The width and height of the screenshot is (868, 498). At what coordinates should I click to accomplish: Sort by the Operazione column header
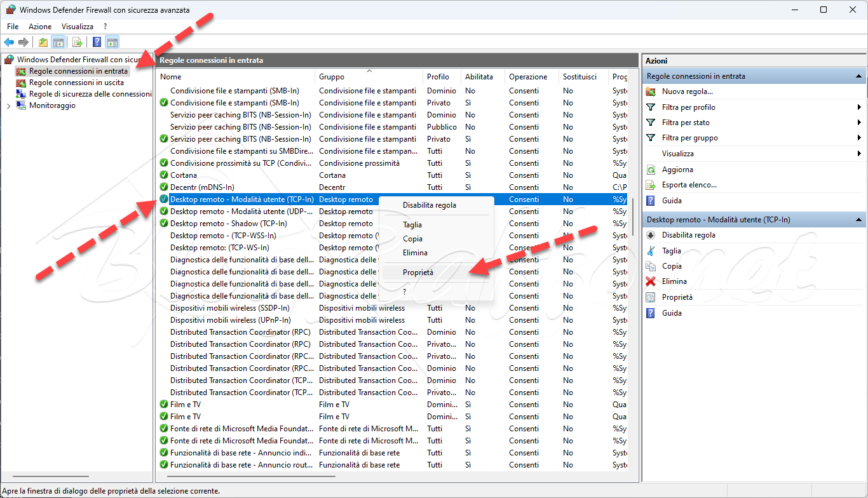532,77
